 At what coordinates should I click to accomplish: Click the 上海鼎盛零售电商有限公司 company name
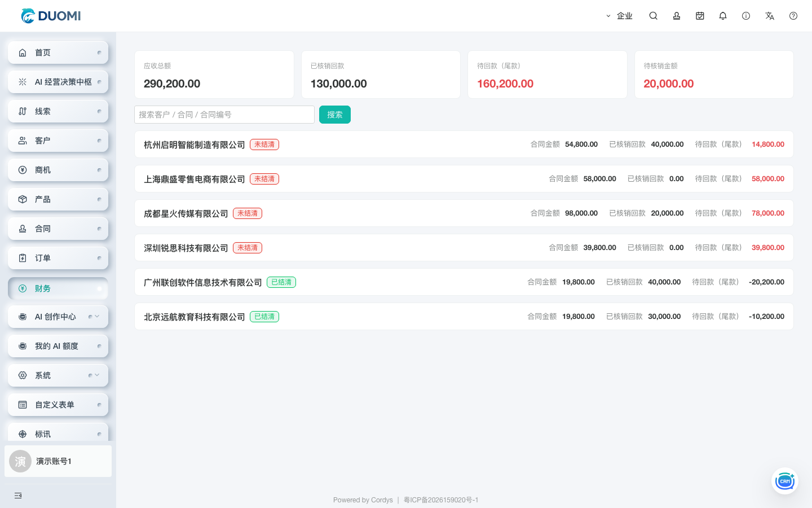click(195, 179)
